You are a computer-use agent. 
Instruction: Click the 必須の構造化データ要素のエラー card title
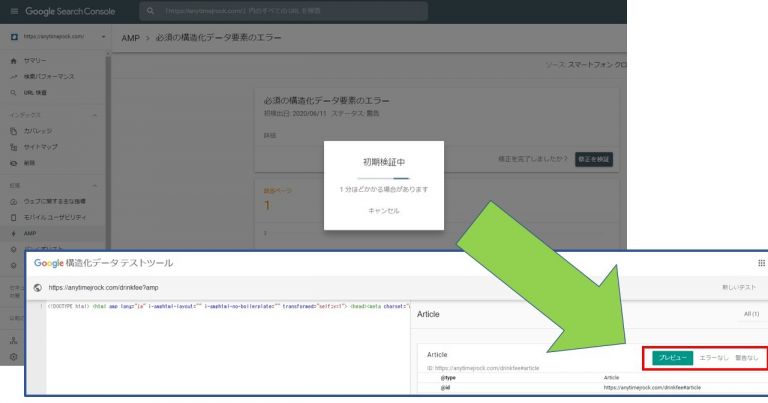[x=326, y=101]
